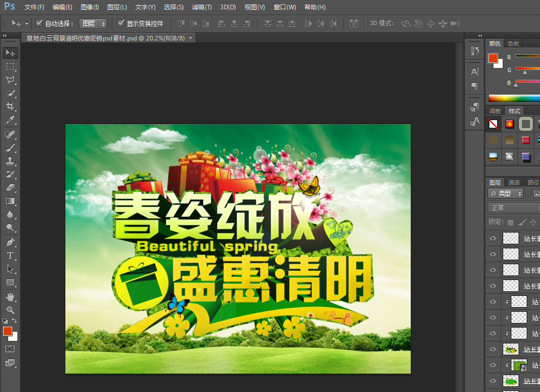Select the Move tool
This screenshot has height=392, width=540.
[10, 53]
